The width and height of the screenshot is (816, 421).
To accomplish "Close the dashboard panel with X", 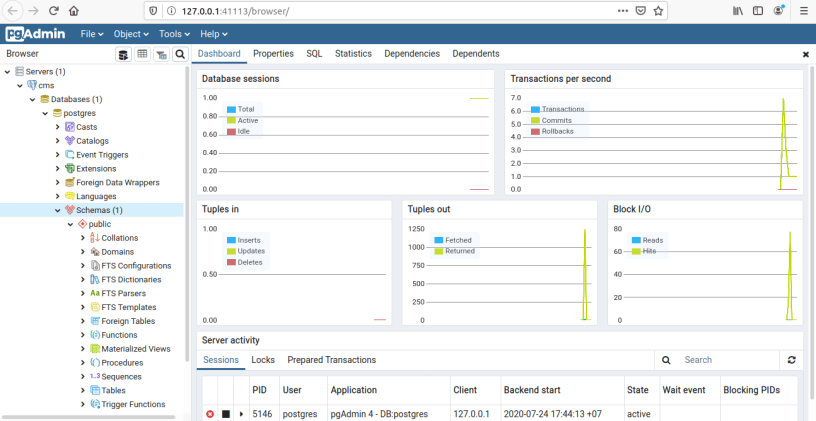I will pyautogui.click(x=806, y=54).
